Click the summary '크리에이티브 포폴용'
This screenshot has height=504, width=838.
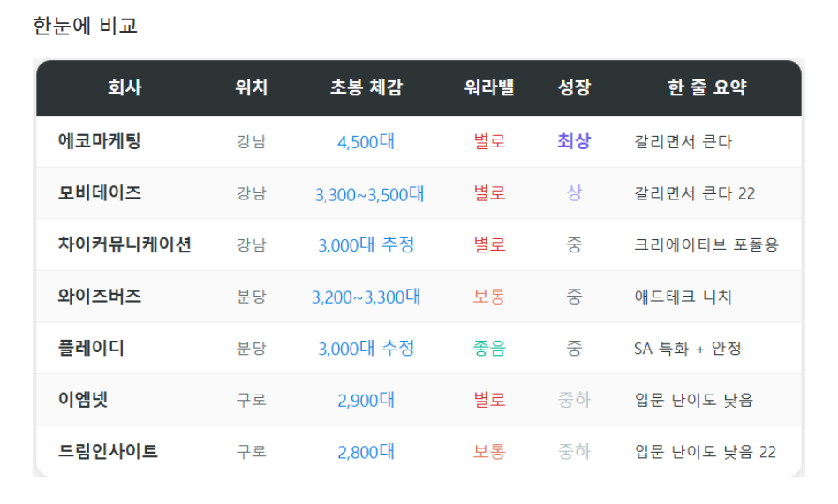point(706,244)
